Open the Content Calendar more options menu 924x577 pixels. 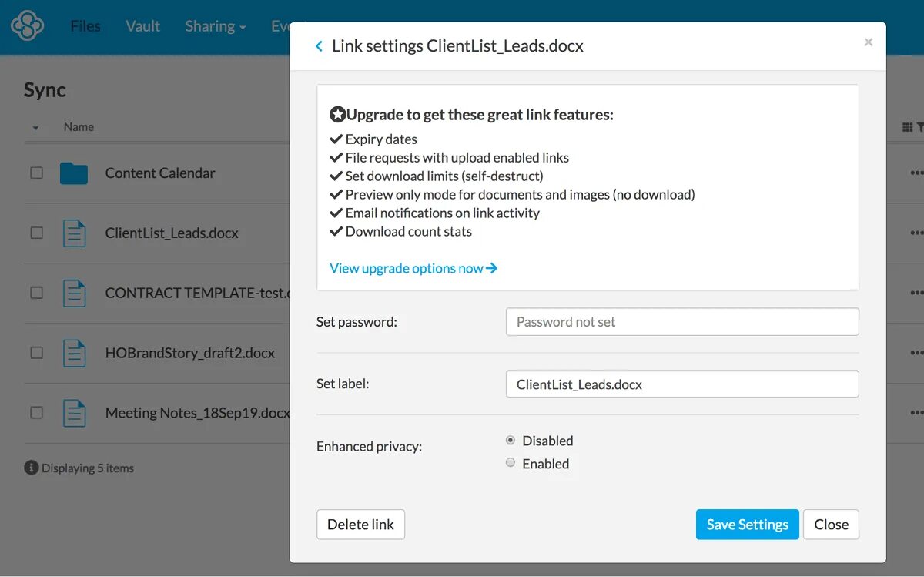916,173
